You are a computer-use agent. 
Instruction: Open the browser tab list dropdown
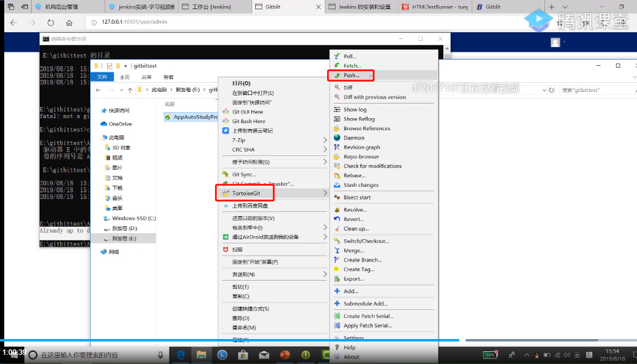pos(565,7)
